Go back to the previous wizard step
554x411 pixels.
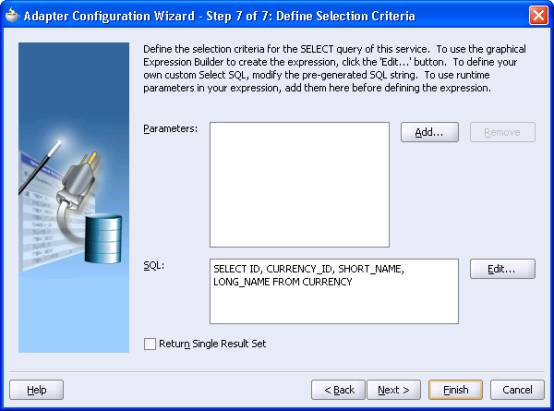[338, 390]
